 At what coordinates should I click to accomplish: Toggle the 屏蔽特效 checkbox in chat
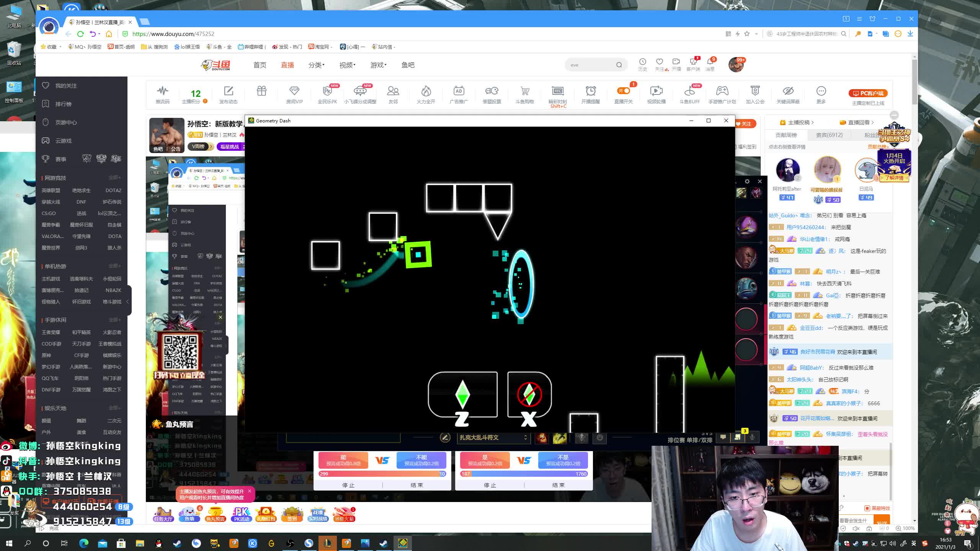coord(867,508)
